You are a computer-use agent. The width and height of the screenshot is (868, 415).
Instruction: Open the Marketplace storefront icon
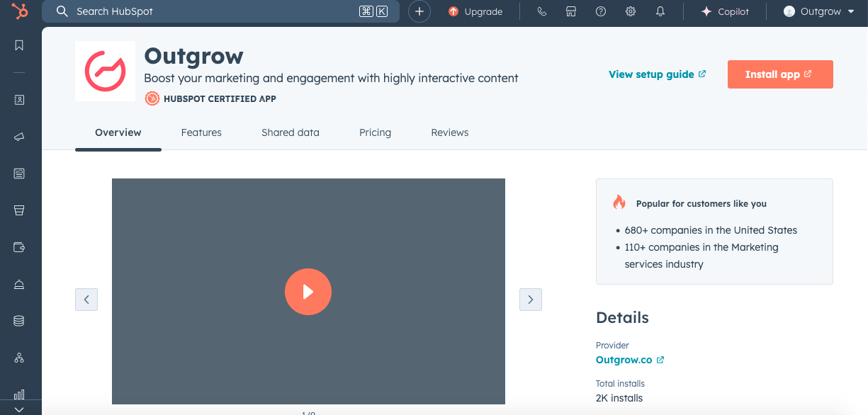click(x=571, y=11)
